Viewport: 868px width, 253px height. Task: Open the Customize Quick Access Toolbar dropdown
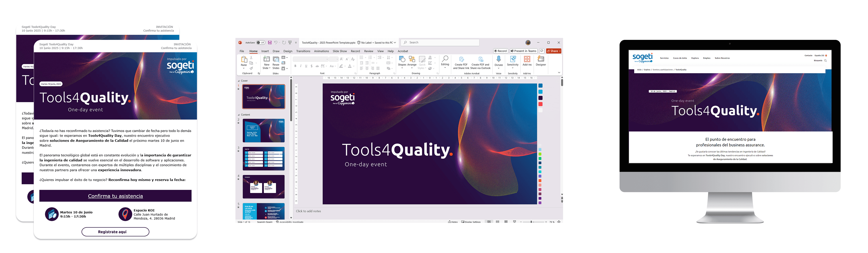click(x=296, y=43)
